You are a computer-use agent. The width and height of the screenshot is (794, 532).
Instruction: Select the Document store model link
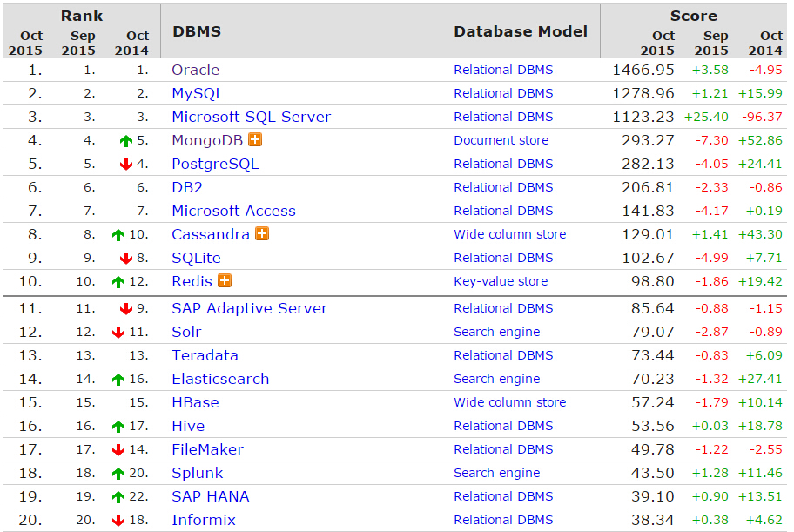click(501, 140)
